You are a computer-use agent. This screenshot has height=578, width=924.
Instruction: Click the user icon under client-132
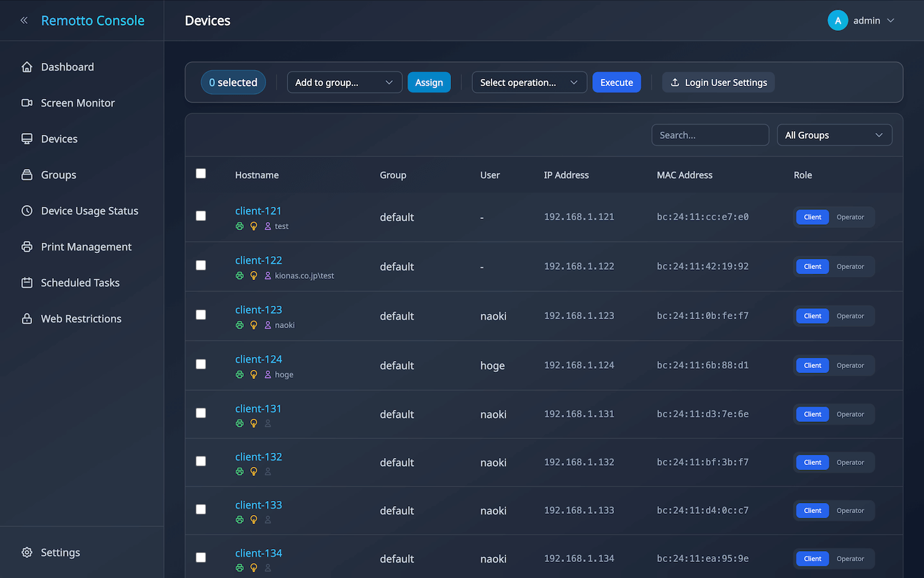(268, 471)
